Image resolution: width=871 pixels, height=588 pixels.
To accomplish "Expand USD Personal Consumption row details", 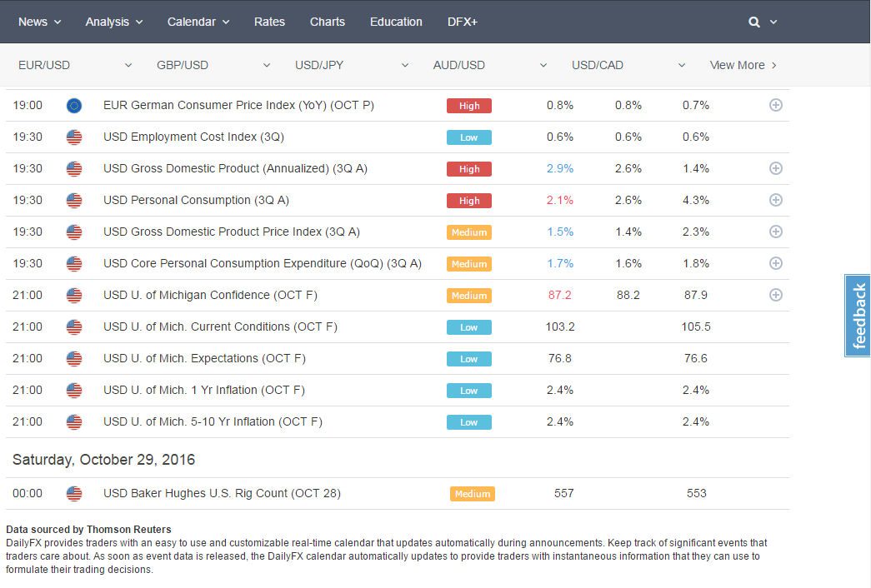I will pyautogui.click(x=775, y=201).
